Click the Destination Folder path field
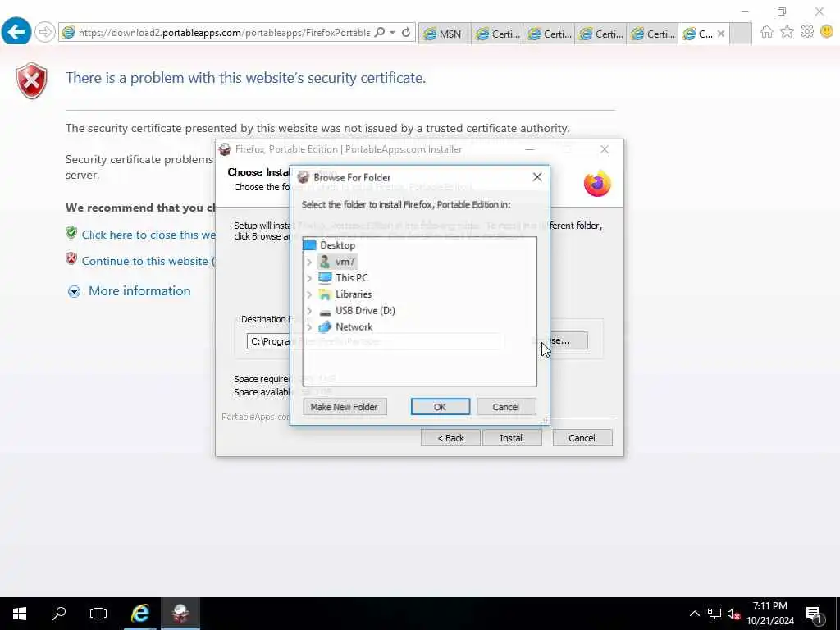This screenshot has width=840, height=630. click(270, 341)
